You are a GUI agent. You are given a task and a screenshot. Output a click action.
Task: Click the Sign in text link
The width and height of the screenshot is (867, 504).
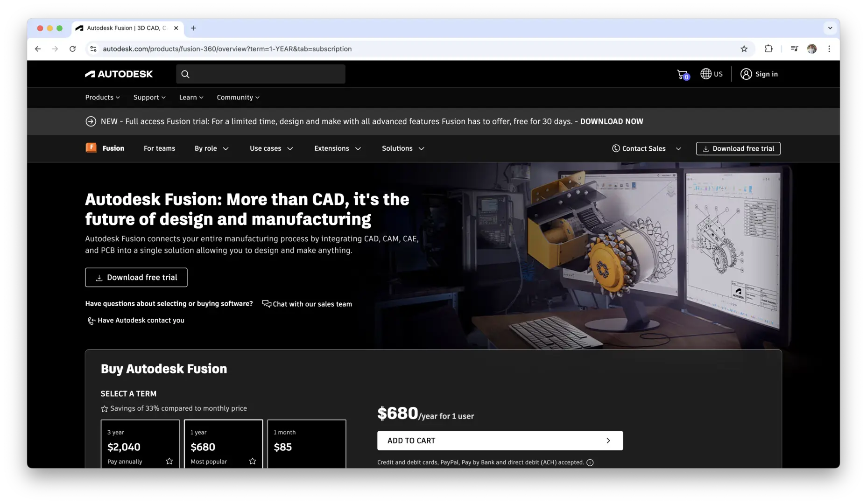tap(766, 74)
